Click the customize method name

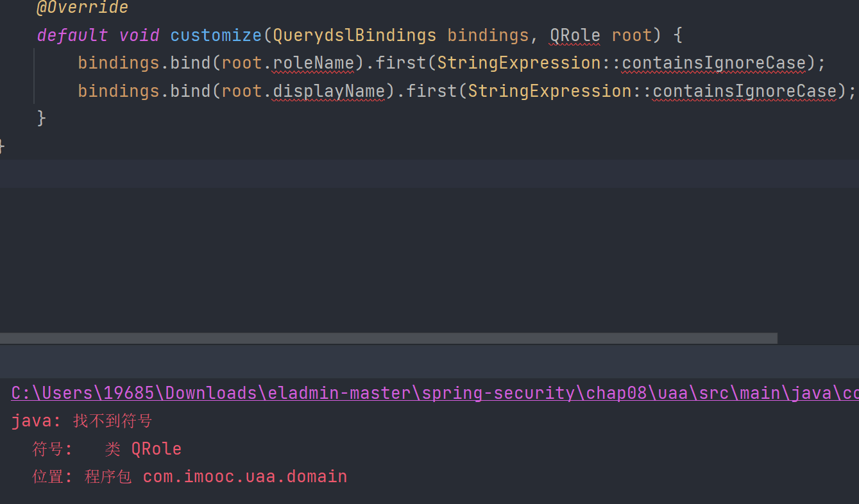(x=216, y=35)
